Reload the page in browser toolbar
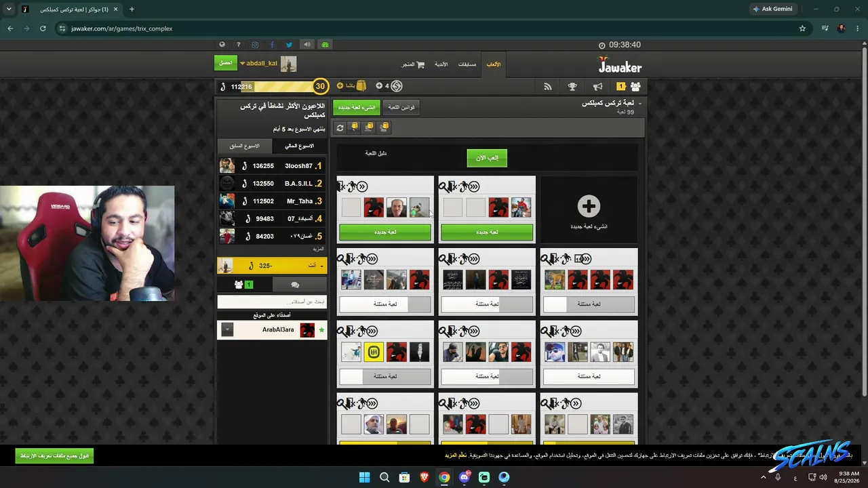This screenshot has height=488, width=868. (x=43, y=28)
